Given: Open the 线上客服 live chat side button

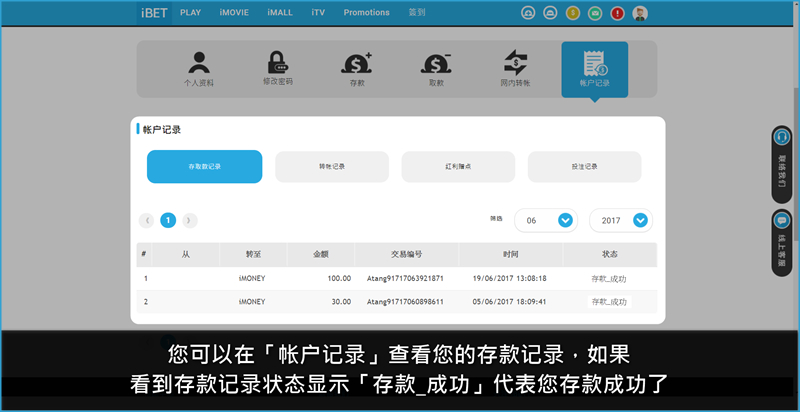Looking at the screenshot, I should (x=782, y=243).
